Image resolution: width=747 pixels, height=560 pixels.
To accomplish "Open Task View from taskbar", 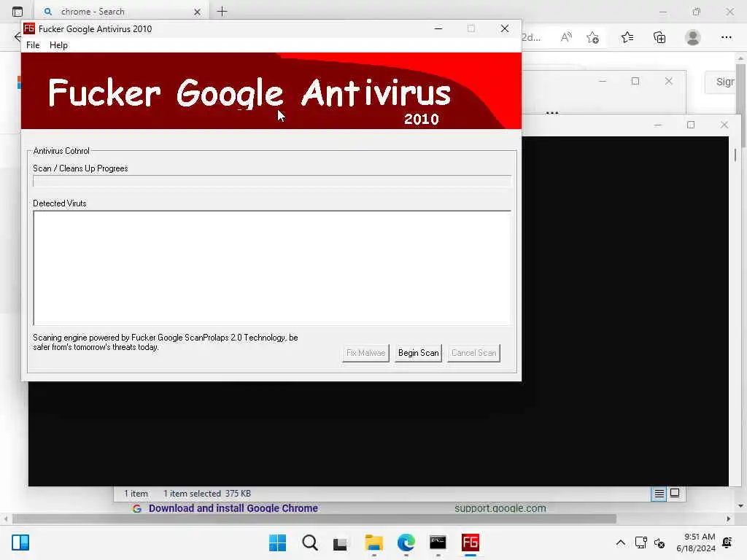I will tap(340, 543).
